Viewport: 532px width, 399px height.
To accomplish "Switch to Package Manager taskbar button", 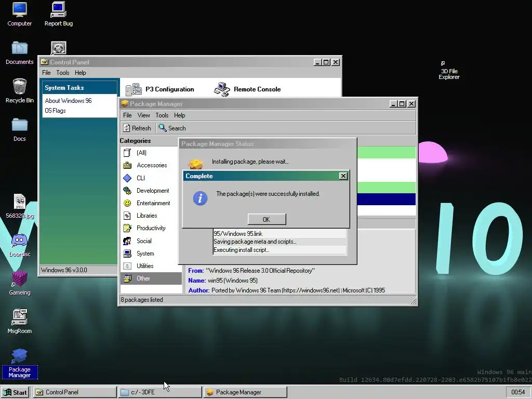I will [245, 392].
